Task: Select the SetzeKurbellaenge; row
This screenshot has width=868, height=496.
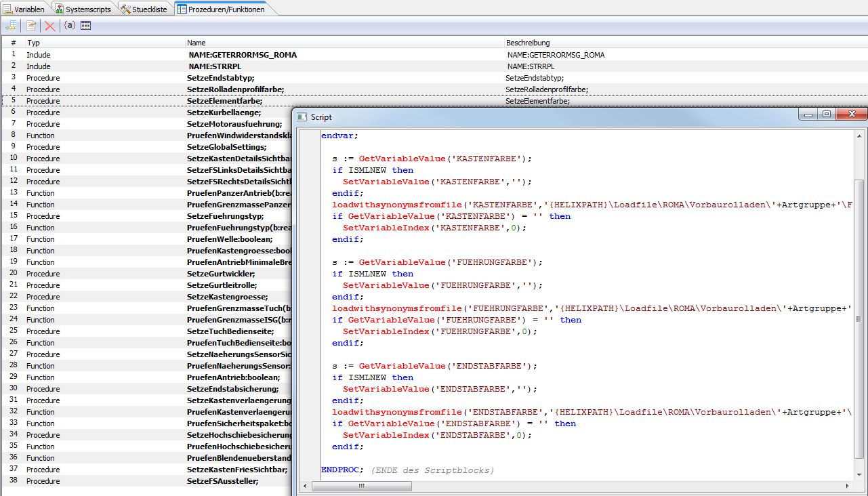Action: [x=224, y=112]
